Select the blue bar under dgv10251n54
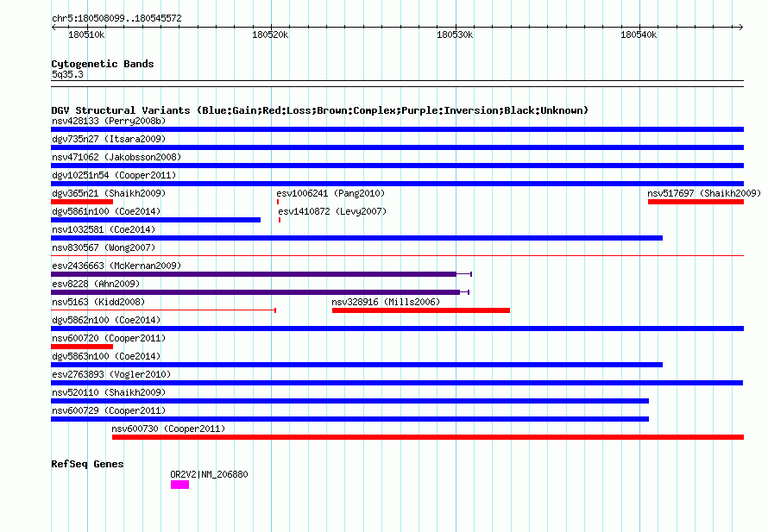 coord(397,184)
